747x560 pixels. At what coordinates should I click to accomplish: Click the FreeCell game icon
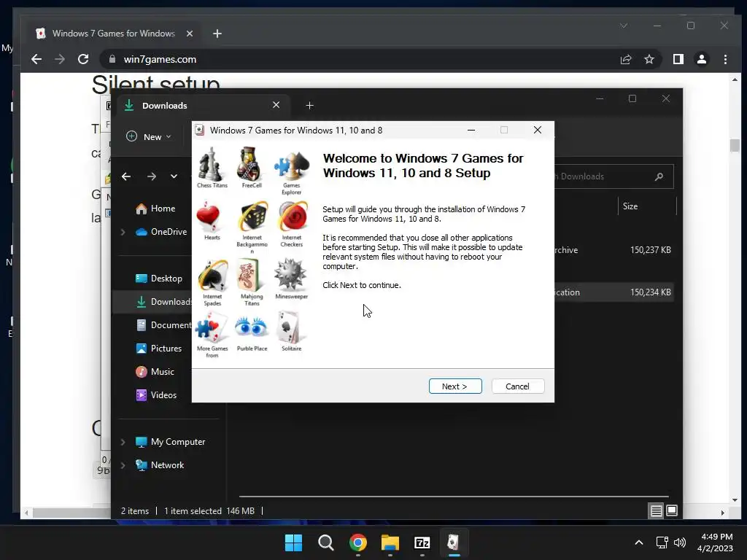click(x=249, y=164)
